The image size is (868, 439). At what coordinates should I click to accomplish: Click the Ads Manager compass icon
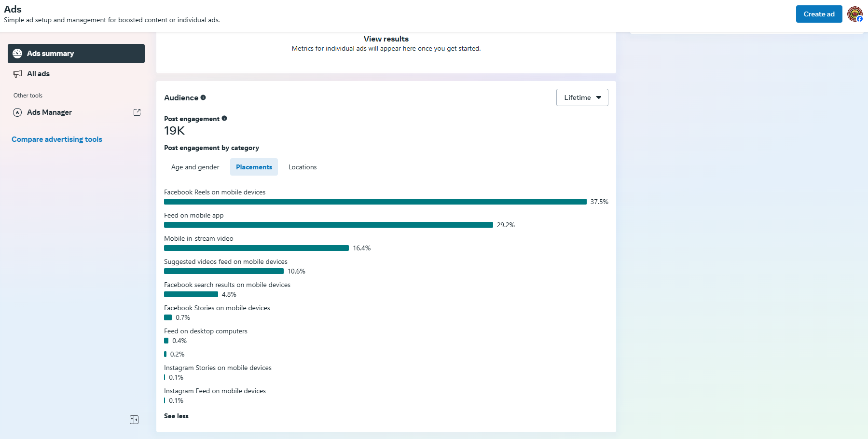17,112
